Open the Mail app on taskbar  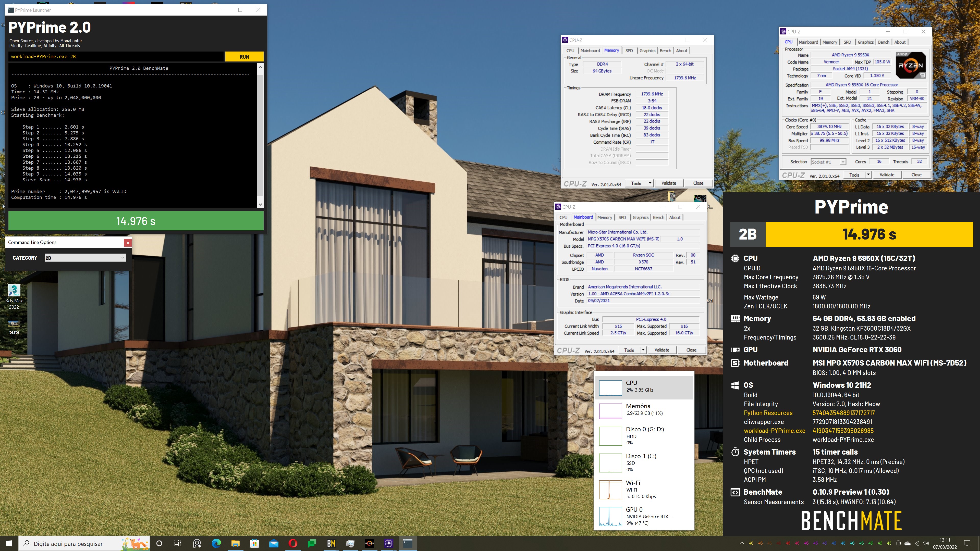274,543
